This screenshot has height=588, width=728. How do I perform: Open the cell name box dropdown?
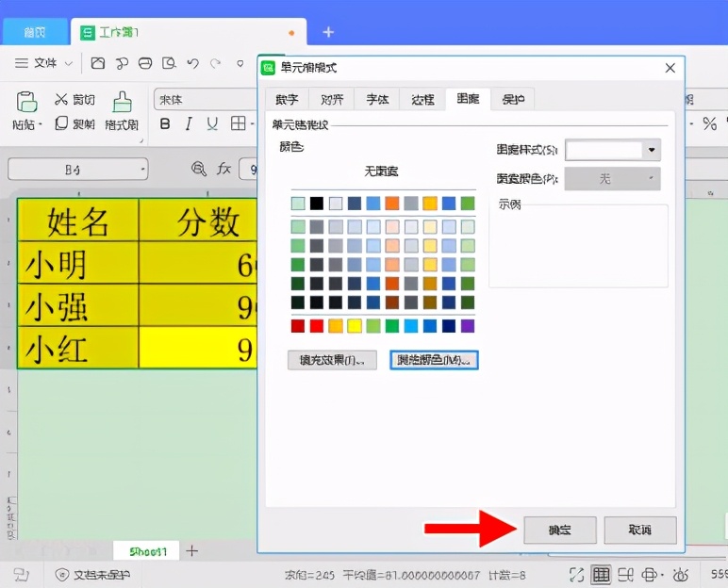143,170
